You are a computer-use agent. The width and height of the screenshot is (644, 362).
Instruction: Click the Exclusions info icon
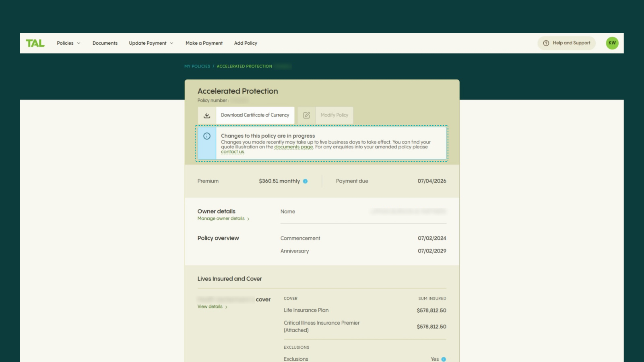[444, 359]
